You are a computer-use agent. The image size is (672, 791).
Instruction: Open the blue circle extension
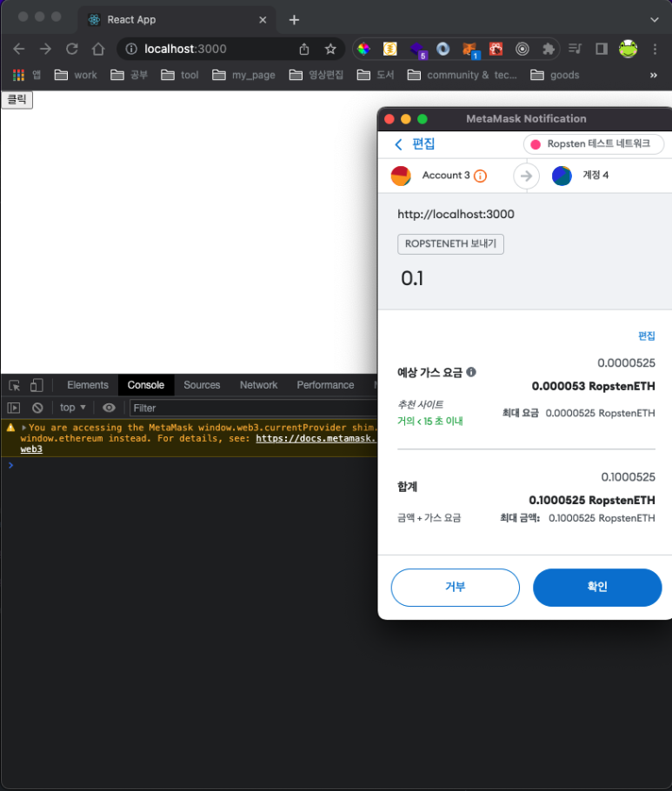pos(443,49)
